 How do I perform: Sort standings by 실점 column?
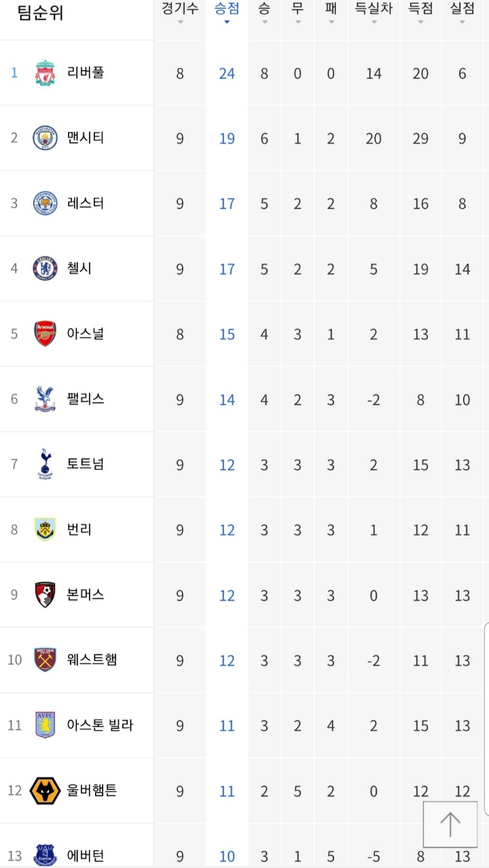click(463, 11)
